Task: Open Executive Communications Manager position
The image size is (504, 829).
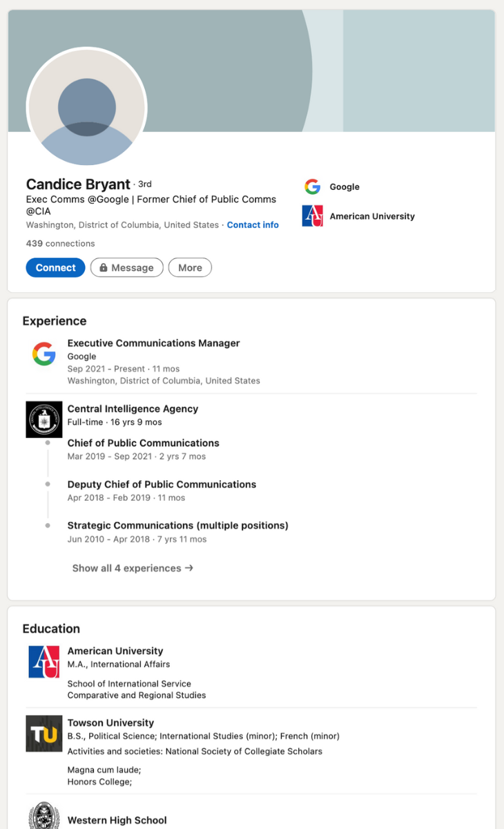Action: tap(153, 343)
